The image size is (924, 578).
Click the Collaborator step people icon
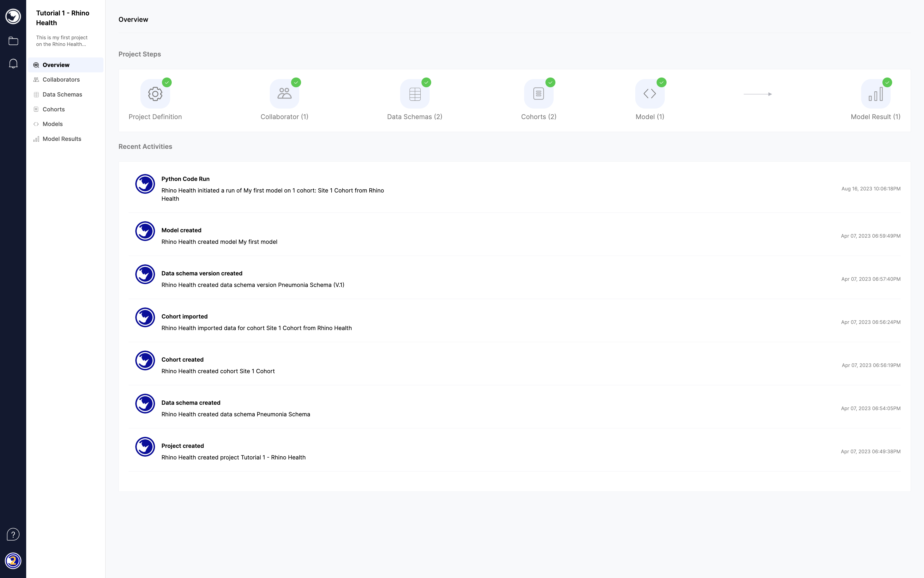tap(284, 94)
